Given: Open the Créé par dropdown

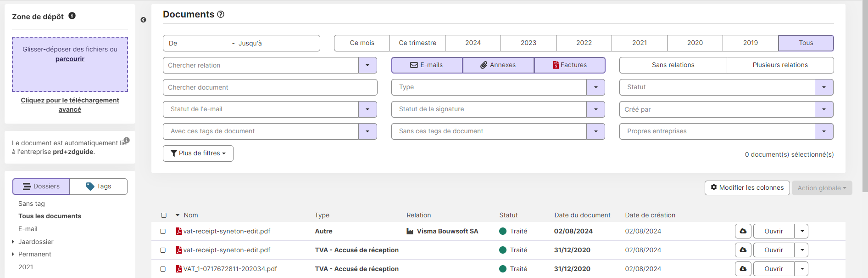Looking at the screenshot, I should pyautogui.click(x=824, y=109).
